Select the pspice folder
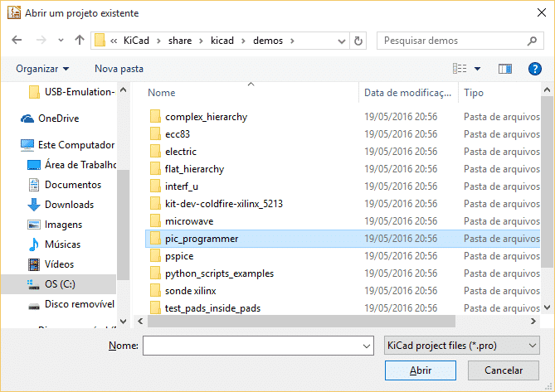 click(x=343, y=256)
